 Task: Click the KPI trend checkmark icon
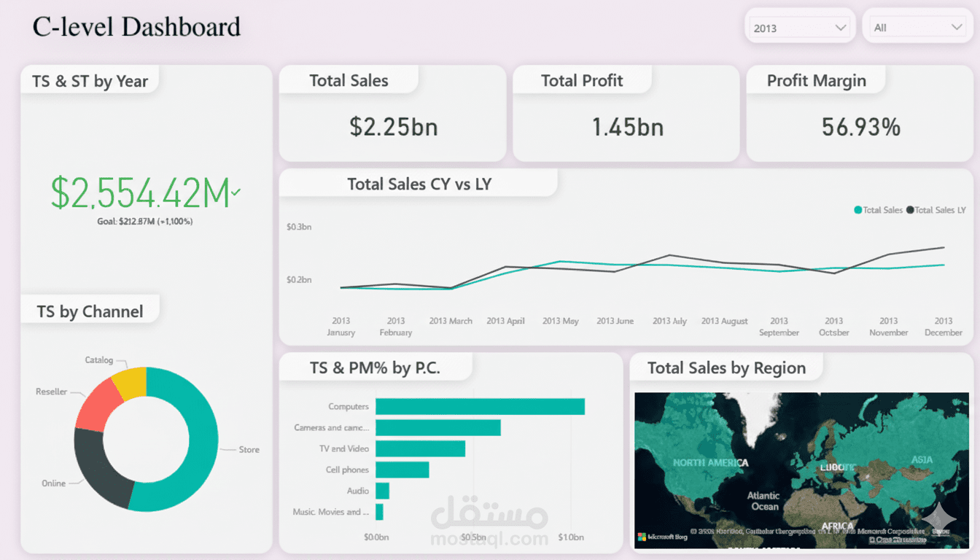point(236,193)
